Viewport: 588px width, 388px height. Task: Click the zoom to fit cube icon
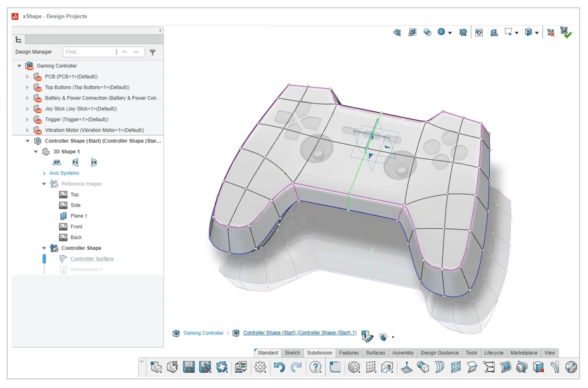coord(412,32)
